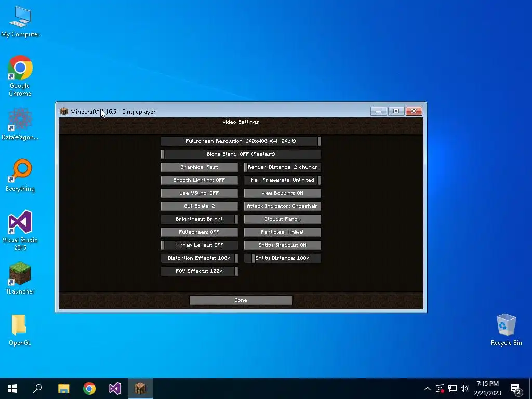This screenshot has width=532, height=399.
Task: Toggle View Bobbing: ON
Action: click(282, 193)
